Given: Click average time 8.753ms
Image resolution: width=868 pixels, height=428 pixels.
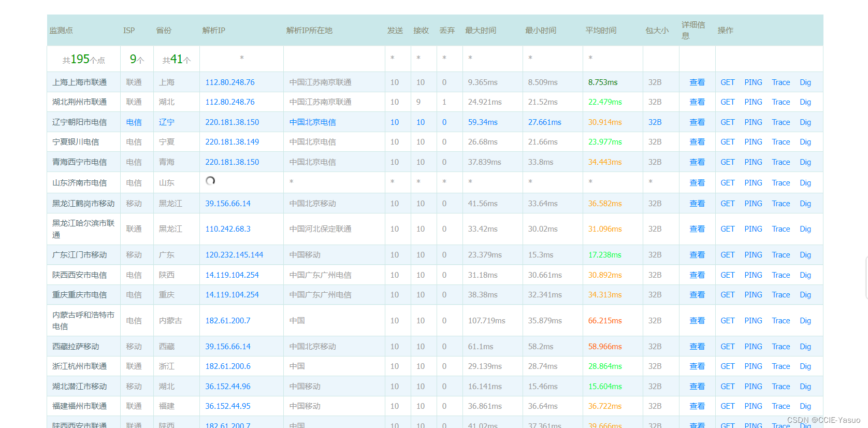Looking at the screenshot, I should [x=603, y=82].
